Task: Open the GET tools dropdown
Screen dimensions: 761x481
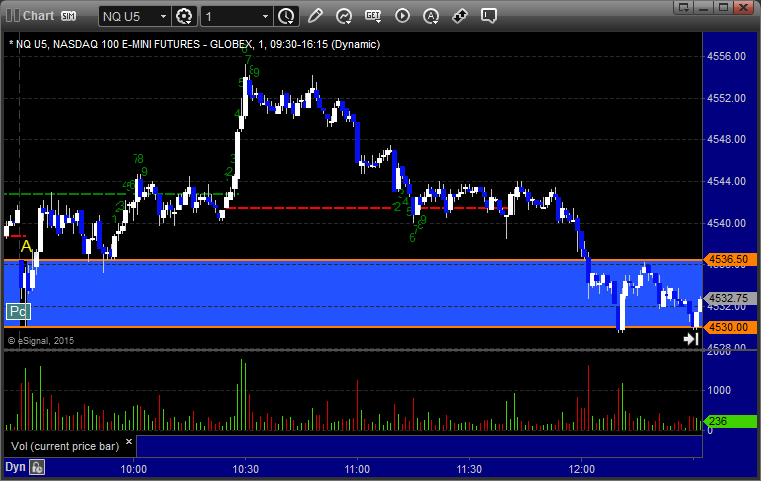Action: point(373,16)
